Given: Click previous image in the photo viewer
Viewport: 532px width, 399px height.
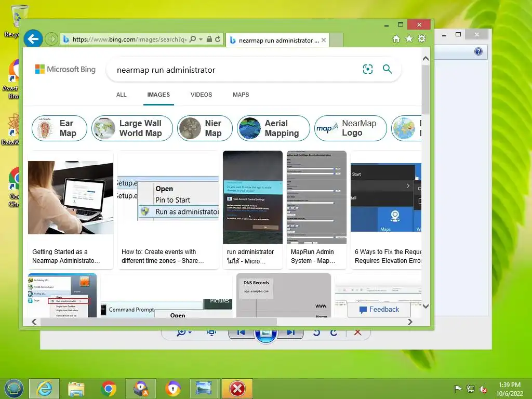Looking at the screenshot, I should pos(241,333).
